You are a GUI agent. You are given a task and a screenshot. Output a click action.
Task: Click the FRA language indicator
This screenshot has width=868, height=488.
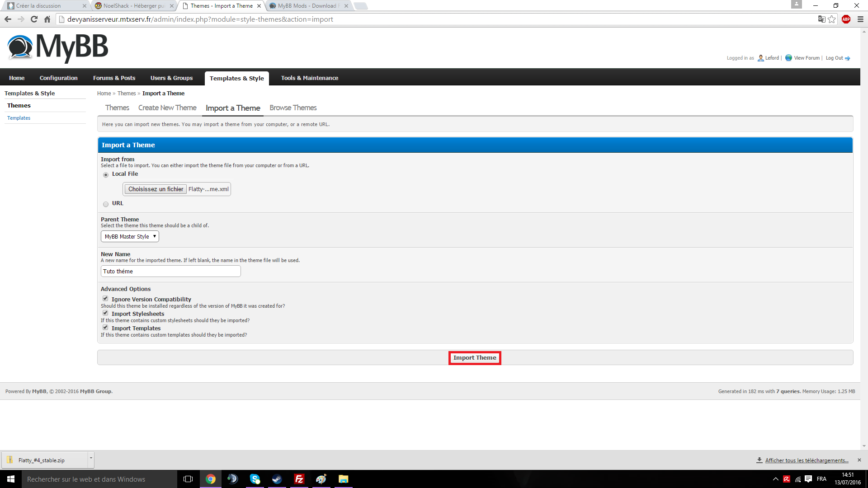coord(821,479)
